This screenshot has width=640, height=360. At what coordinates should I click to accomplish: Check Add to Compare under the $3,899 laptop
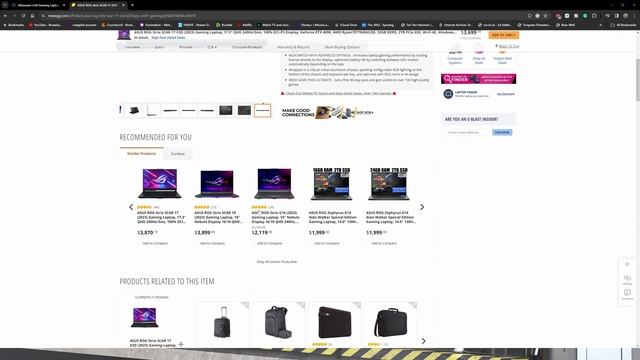click(212, 243)
